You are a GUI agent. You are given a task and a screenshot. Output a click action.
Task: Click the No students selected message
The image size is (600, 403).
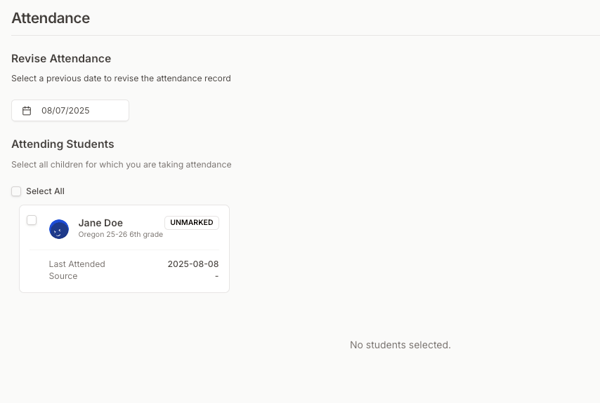pyautogui.click(x=400, y=345)
